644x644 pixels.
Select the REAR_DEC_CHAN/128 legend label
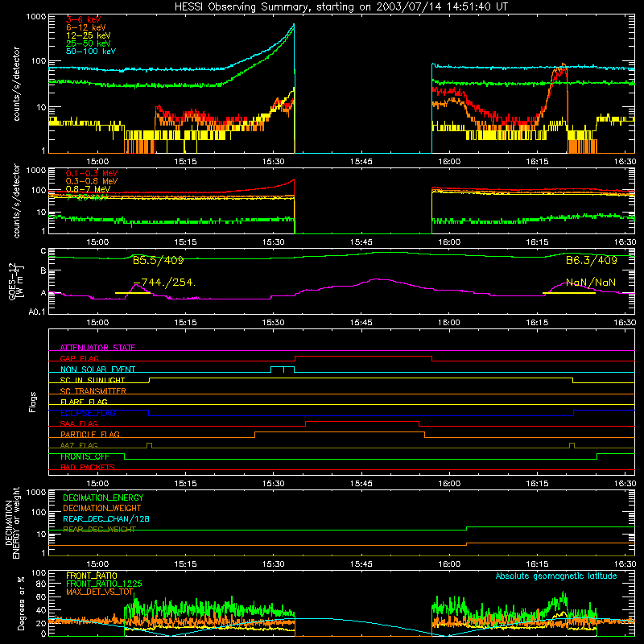click(106, 518)
